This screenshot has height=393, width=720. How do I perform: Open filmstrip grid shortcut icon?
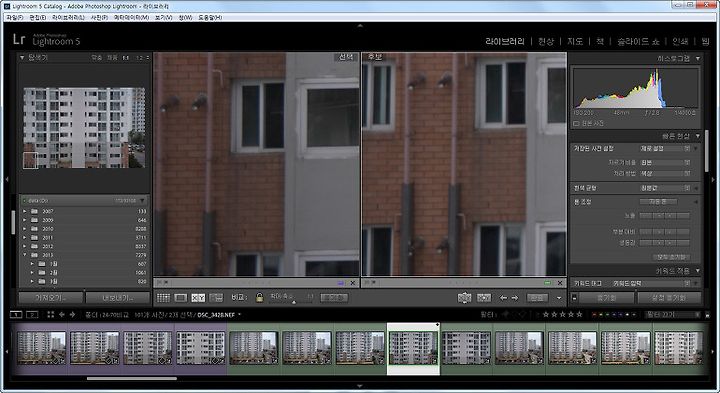tap(51, 314)
